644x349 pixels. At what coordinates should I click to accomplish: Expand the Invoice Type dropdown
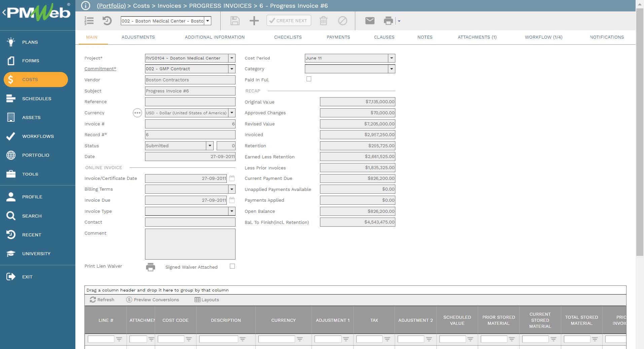point(232,211)
